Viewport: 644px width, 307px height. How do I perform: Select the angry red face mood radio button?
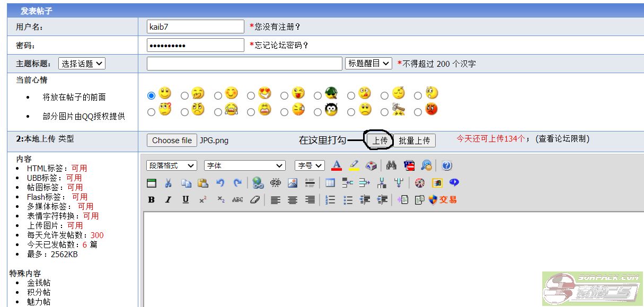[418, 112]
